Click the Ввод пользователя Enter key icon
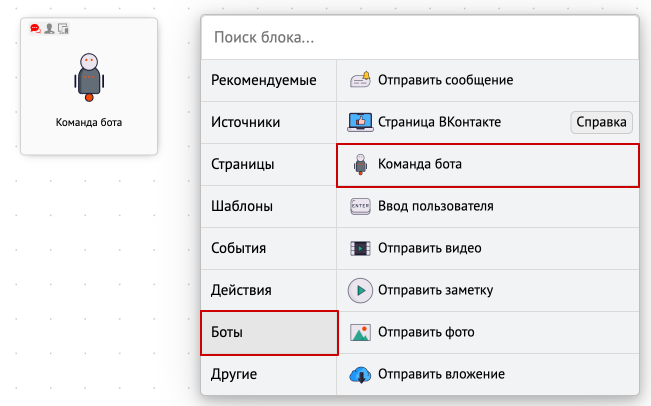Image resolution: width=651 pixels, height=406 pixels. click(x=360, y=206)
